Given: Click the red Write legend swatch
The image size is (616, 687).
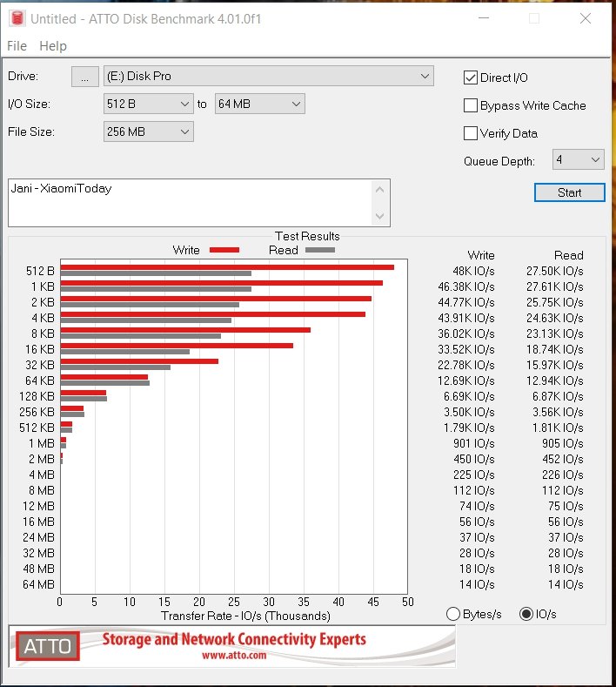Looking at the screenshot, I should [224, 250].
